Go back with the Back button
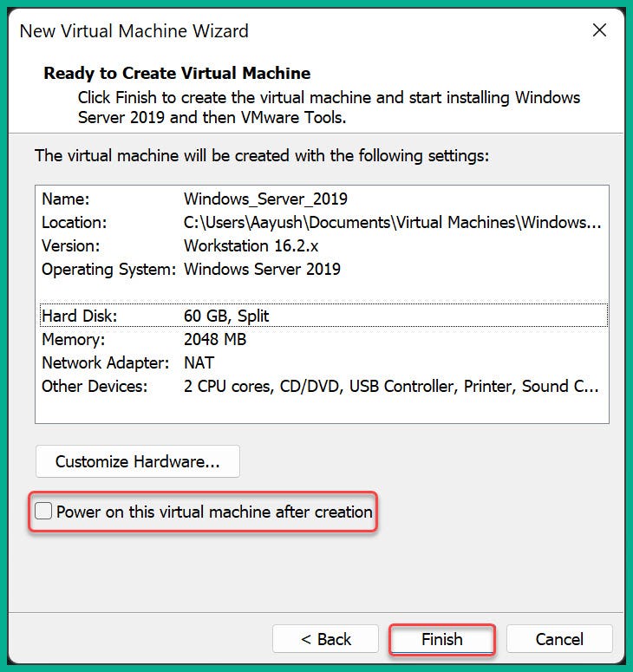The width and height of the screenshot is (633, 672). click(x=325, y=639)
